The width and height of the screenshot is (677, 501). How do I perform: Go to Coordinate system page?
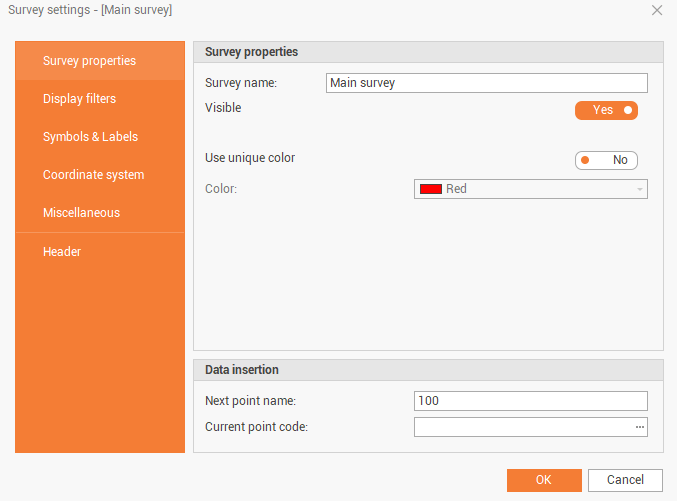100,175
